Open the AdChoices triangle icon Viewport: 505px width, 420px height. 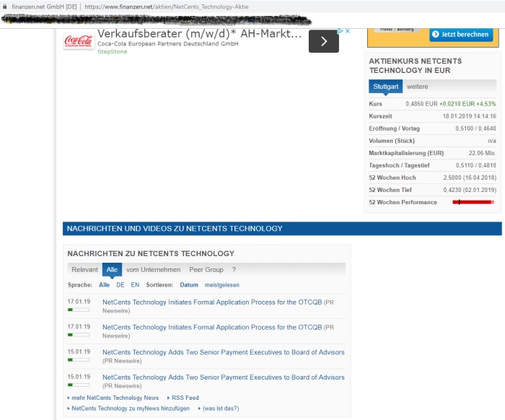[340, 31]
